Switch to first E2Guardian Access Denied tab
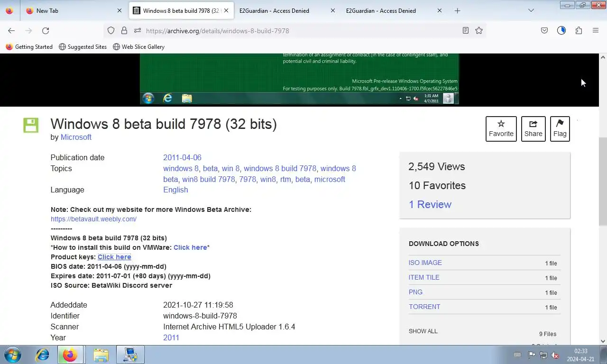607x364 pixels. pyautogui.click(x=287, y=10)
